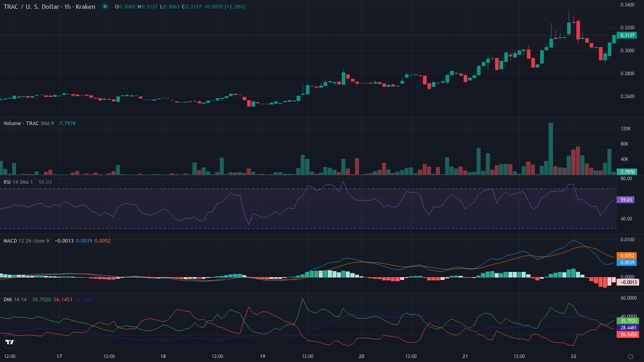This screenshot has height=362, width=644.
Task: Click the −0.0013 value in MACD legend
Action: tap(64, 241)
